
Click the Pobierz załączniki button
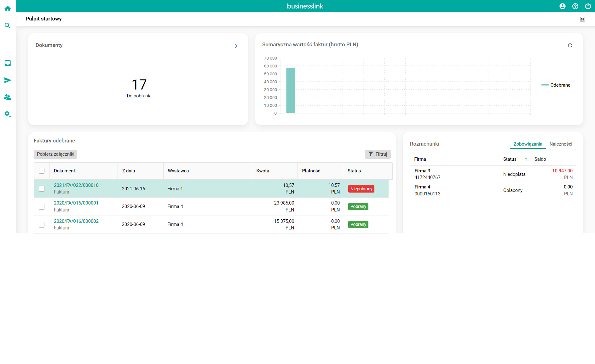click(x=55, y=154)
